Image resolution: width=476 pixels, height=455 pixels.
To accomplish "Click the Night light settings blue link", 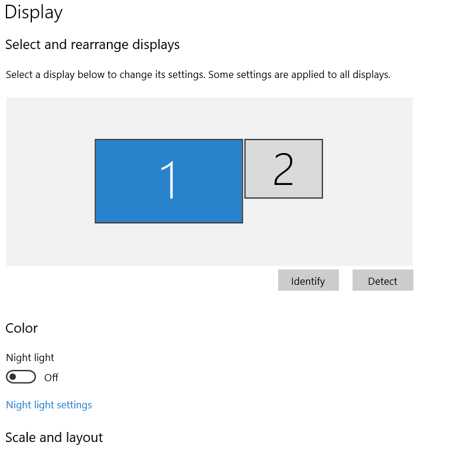I will click(48, 405).
